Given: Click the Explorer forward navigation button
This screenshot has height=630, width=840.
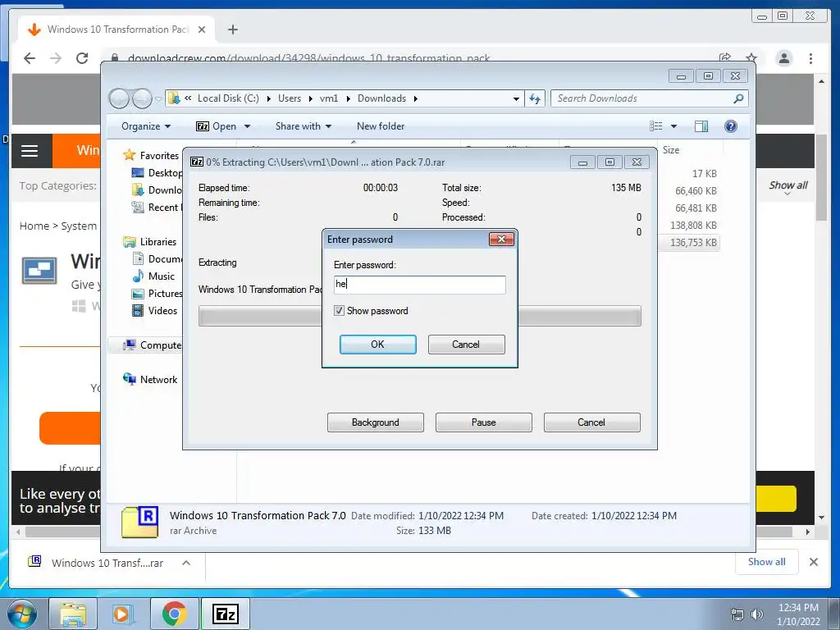Looking at the screenshot, I should 142,98.
